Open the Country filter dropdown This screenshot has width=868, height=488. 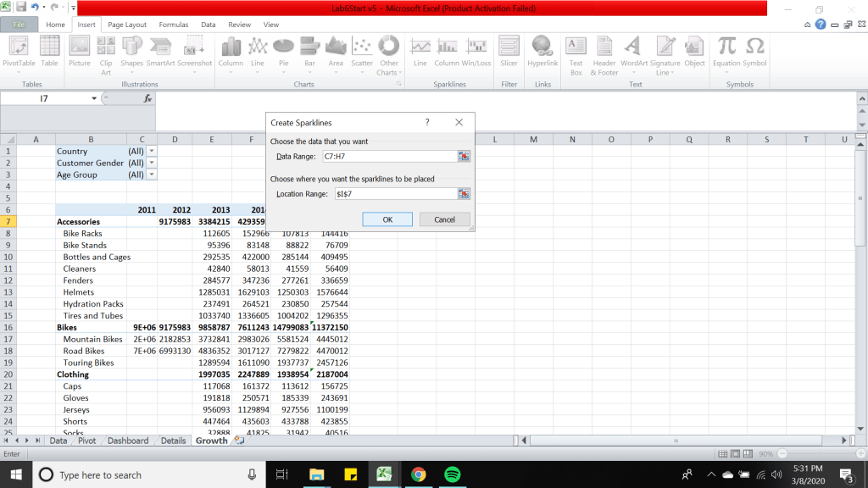coord(152,151)
